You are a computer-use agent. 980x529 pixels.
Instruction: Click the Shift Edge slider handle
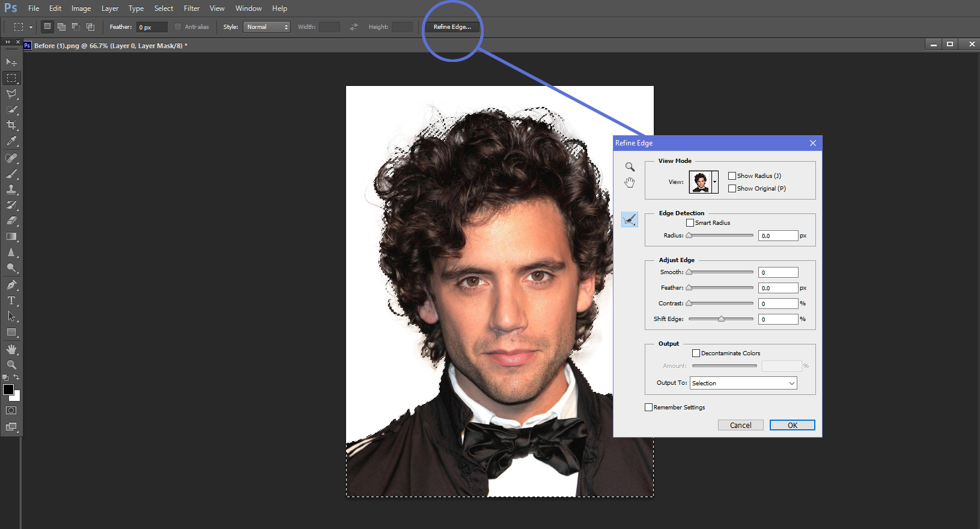click(721, 319)
